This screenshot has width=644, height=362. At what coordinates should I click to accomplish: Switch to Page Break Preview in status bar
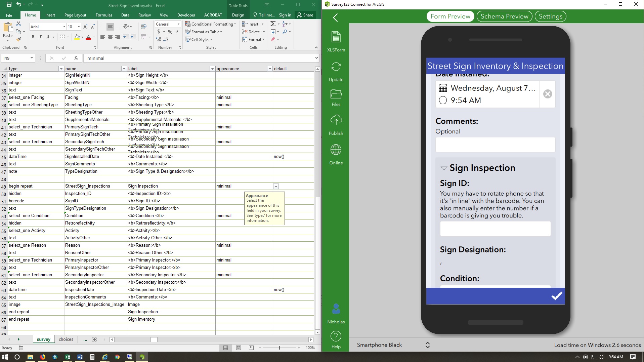(251, 348)
